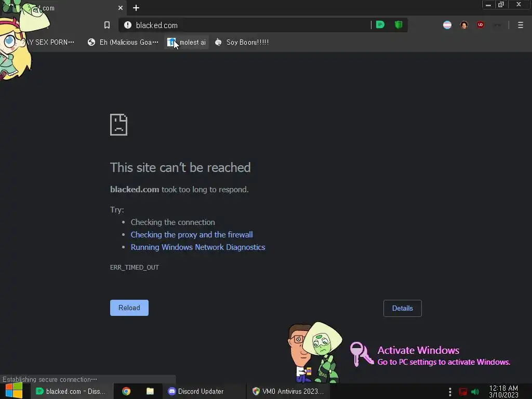
Task: Open Google Chrome from the taskbar
Action: (x=126, y=391)
